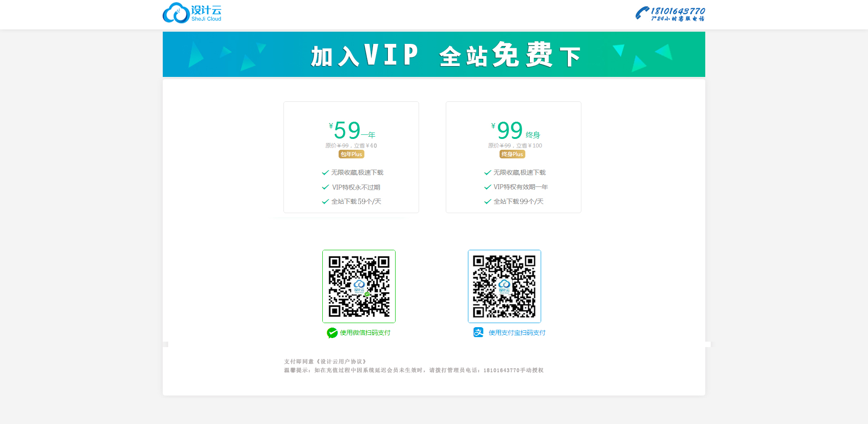Click the ¥99 price text
Image resolution: width=868 pixels, height=424 pixels.
(x=507, y=130)
